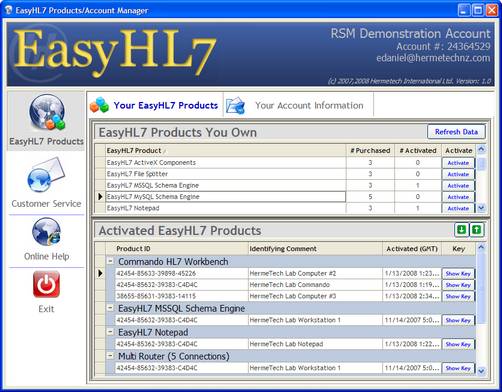The image size is (502, 392).
Task: Click the green up-arrow collapse-all icon
Action: click(477, 230)
